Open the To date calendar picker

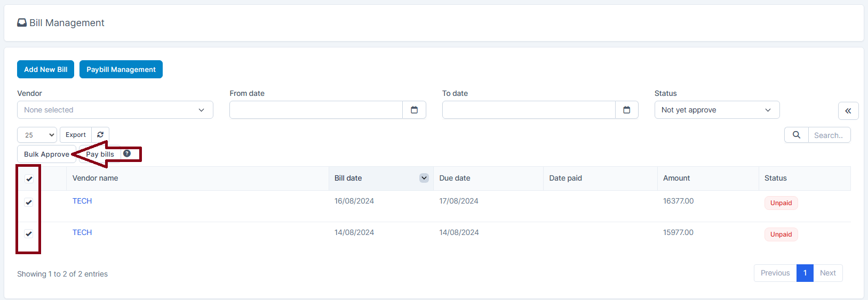(x=626, y=110)
